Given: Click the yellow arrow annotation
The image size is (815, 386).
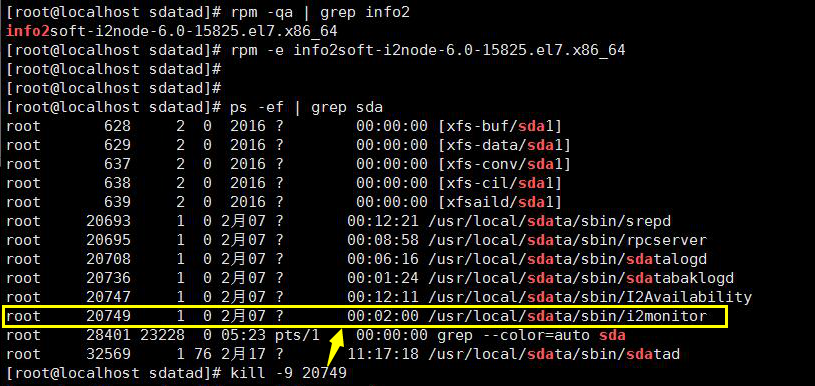Looking at the screenshot, I should (336, 347).
